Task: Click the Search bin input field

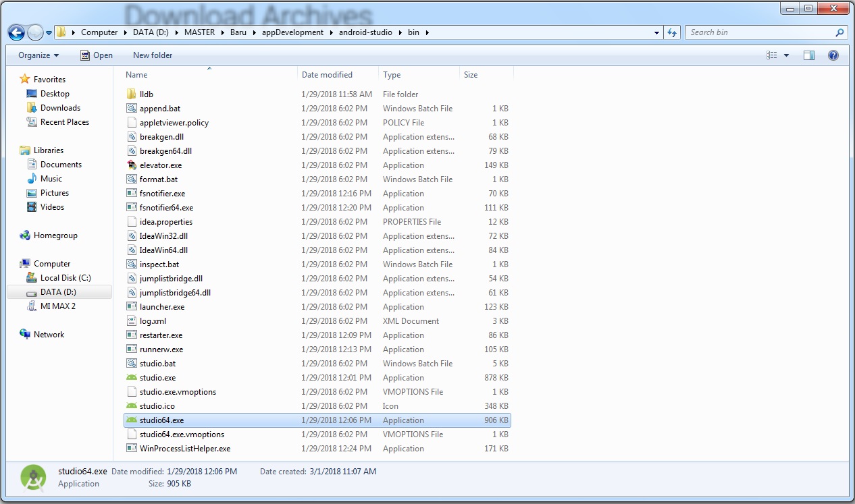Action: click(x=760, y=32)
